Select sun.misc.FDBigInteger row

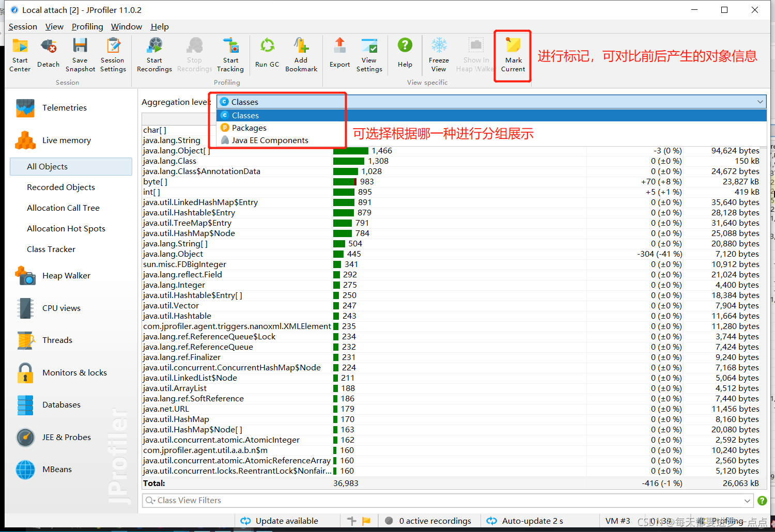(454, 264)
